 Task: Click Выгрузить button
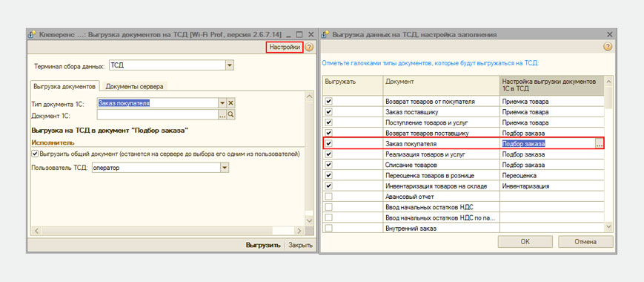click(x=263, y=245)
